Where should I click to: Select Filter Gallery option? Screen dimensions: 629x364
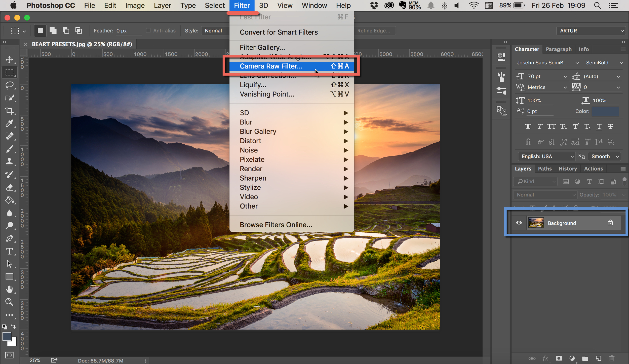tap(262, 48)
